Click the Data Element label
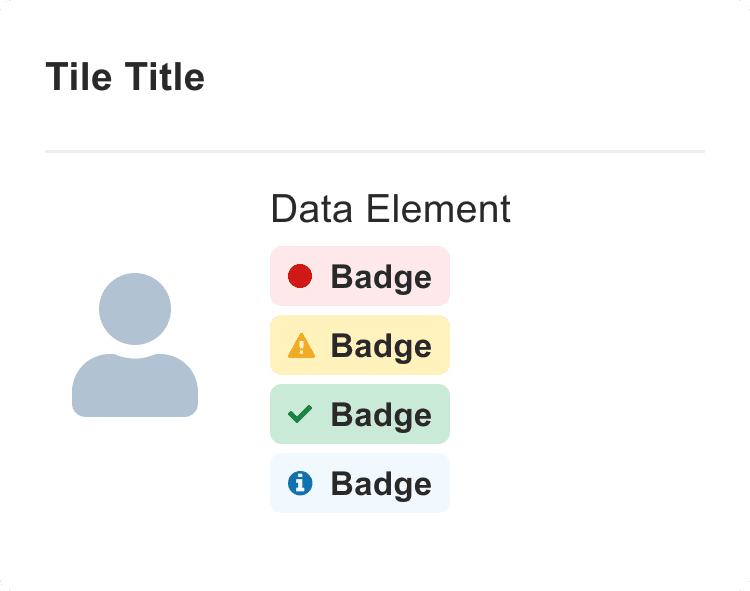This screenshot has height=591, width=750. click(390, 209)
